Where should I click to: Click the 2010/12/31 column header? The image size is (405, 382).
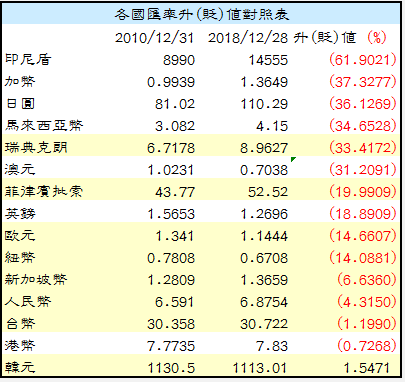click(x=154, y=38)
